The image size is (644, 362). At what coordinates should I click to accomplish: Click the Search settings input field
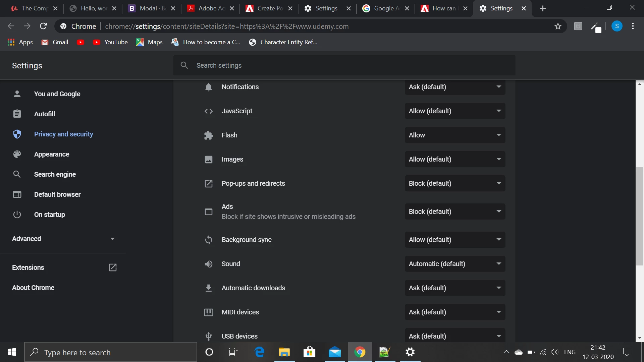coord(349,65)
